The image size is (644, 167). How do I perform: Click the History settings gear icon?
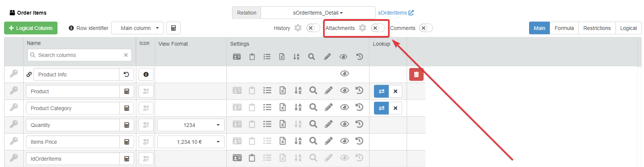pyautogui.click(x=298, y=28)
